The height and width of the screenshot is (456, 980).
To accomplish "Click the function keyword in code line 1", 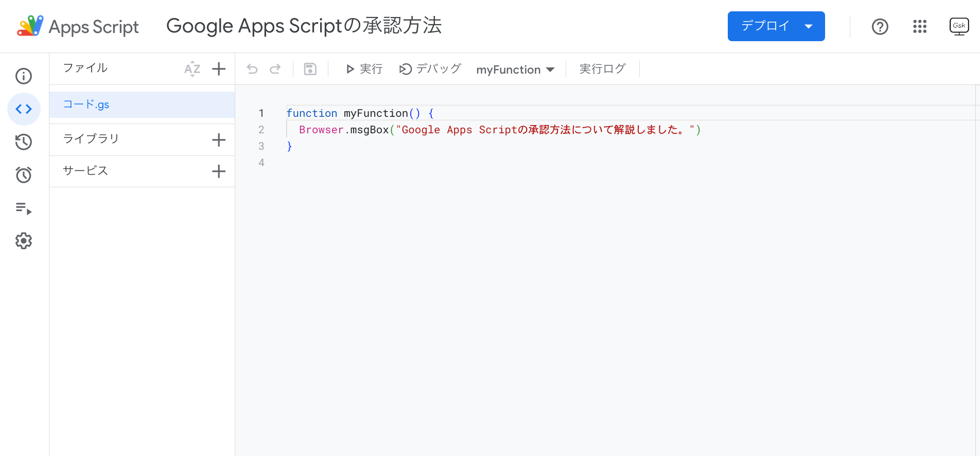I will (x=312, y=113).
